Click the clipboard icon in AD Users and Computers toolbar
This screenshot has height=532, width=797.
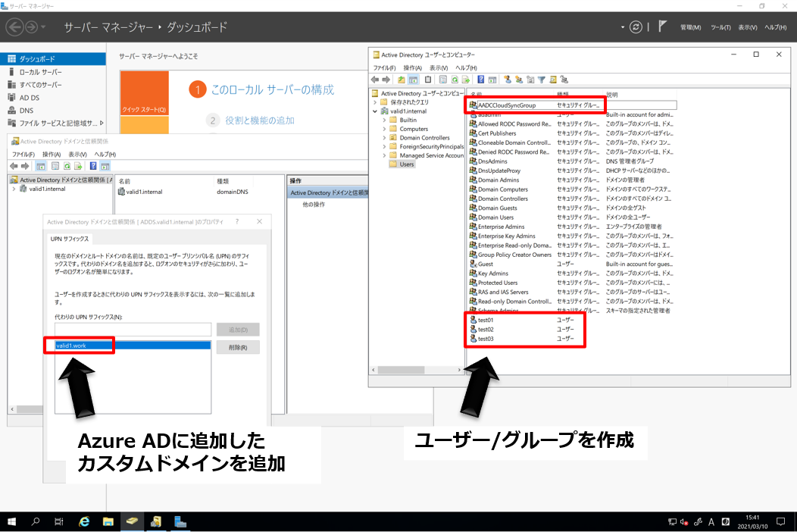[x=428, y=80]
